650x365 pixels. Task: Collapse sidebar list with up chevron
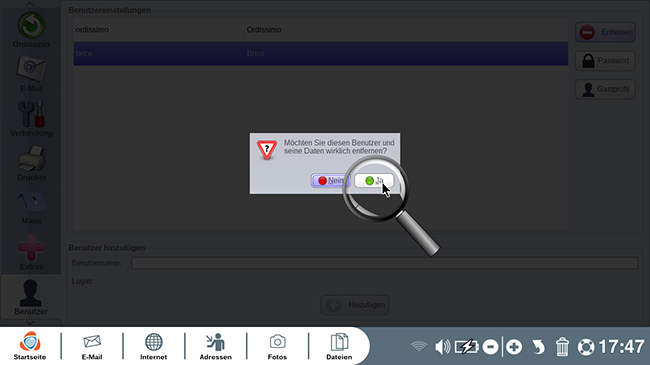click(30, 4)
